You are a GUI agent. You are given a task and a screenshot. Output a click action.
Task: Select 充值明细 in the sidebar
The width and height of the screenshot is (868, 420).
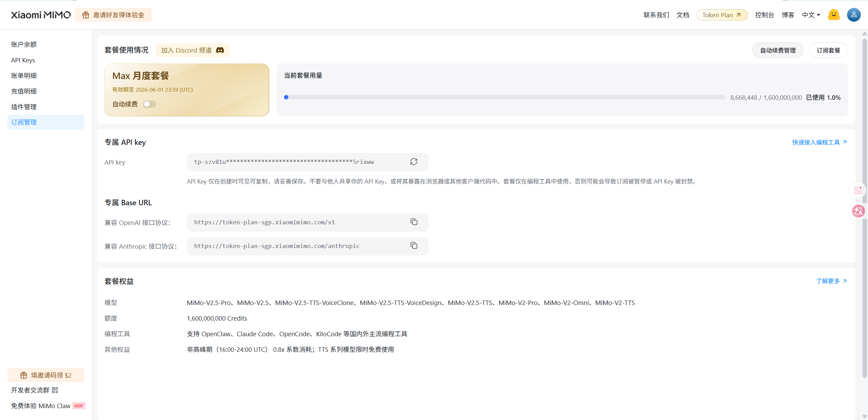(46, 91)
